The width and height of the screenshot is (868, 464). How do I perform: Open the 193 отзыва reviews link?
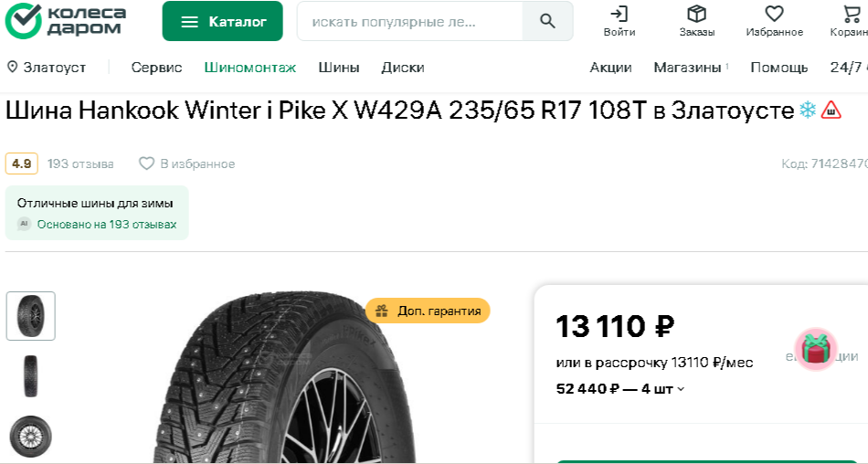[x=80, y=163]
